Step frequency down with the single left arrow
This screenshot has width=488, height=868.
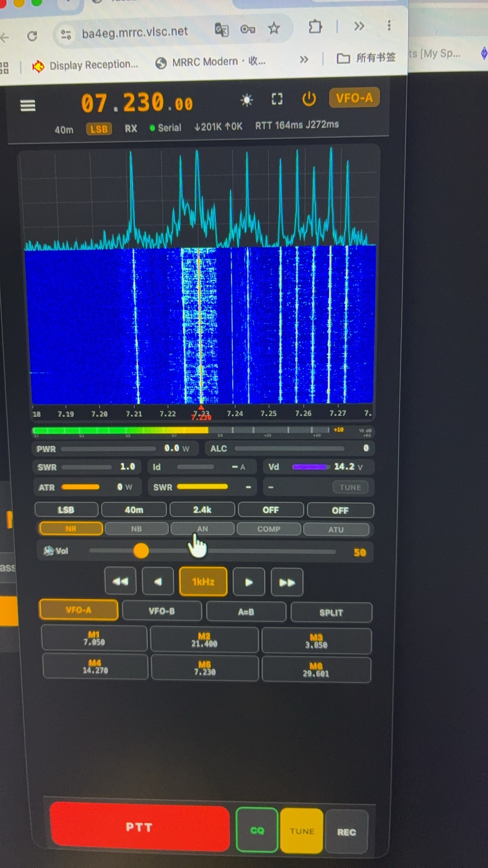pos(158,581)
